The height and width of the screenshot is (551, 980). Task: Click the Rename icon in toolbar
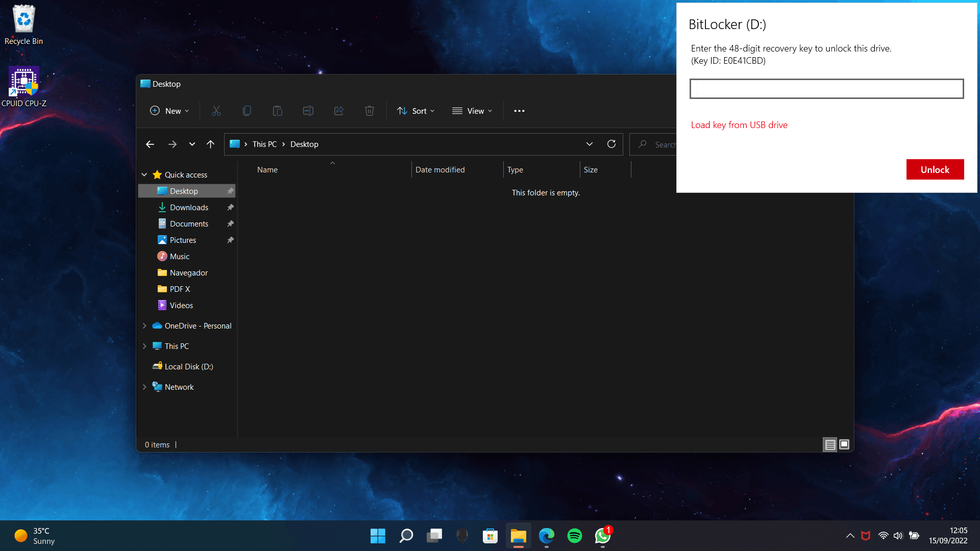pyautogui.click(x=308, y=111)
